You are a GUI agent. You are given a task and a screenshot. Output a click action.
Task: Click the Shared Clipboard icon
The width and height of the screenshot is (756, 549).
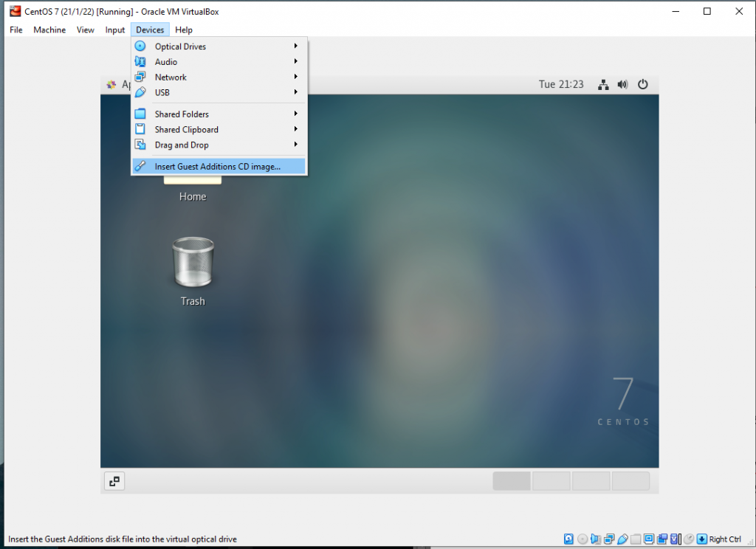click(140, 129)
